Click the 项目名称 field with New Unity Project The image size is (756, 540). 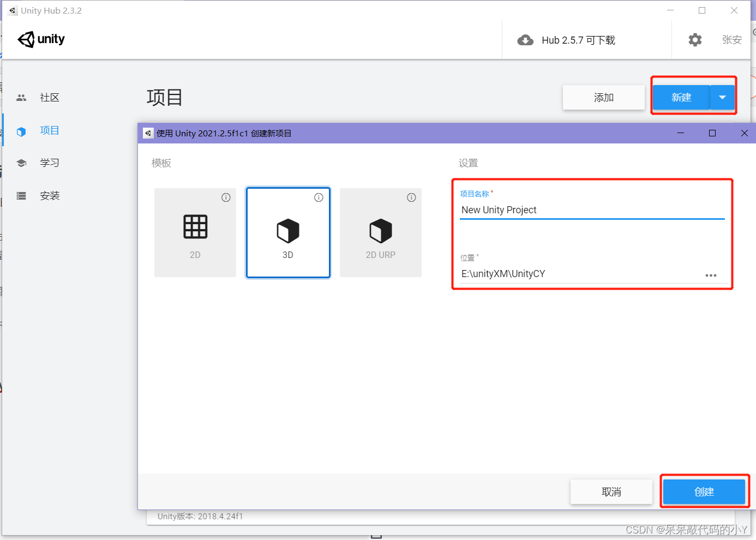pos(592,210)
